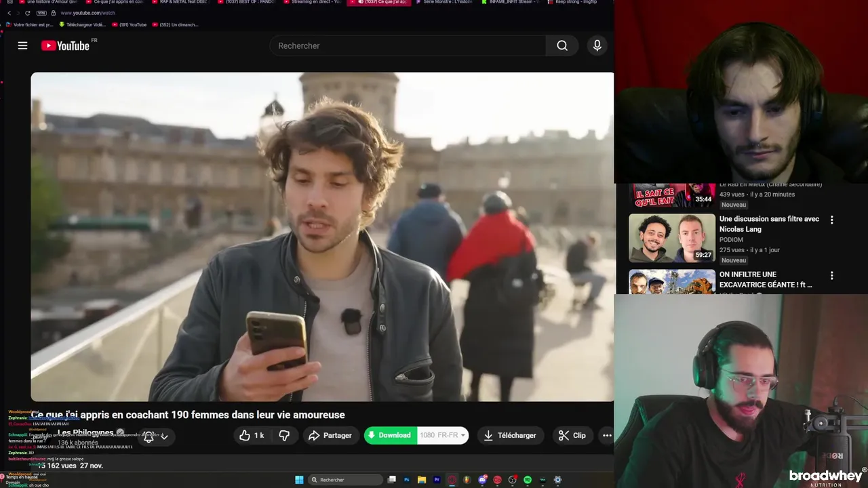Click the taskbar Rechercher search box
The image size is (868, 488).
coord(346,480)
